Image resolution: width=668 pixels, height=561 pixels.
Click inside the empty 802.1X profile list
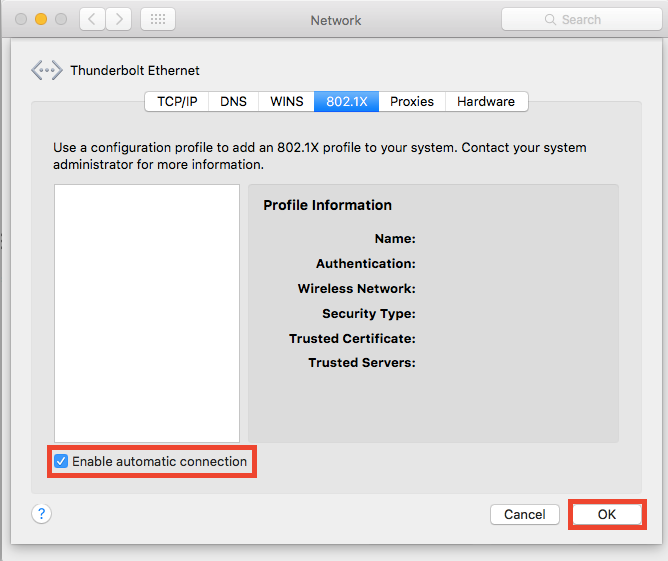(147, 312)
